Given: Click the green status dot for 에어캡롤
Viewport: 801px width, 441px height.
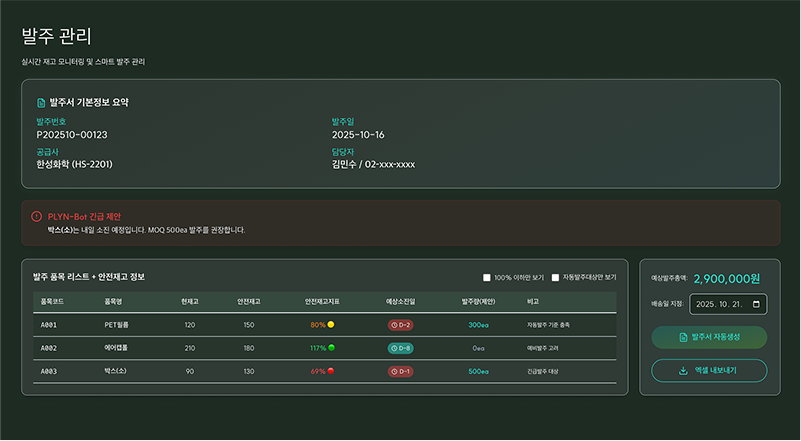Looking at the screenshot, I should coord(331,348).
